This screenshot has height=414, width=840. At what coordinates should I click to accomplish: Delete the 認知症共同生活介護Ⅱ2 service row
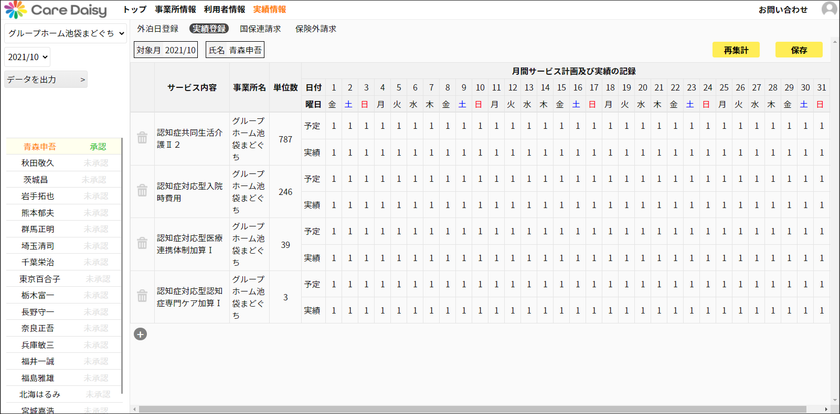(x=142, y=138)
